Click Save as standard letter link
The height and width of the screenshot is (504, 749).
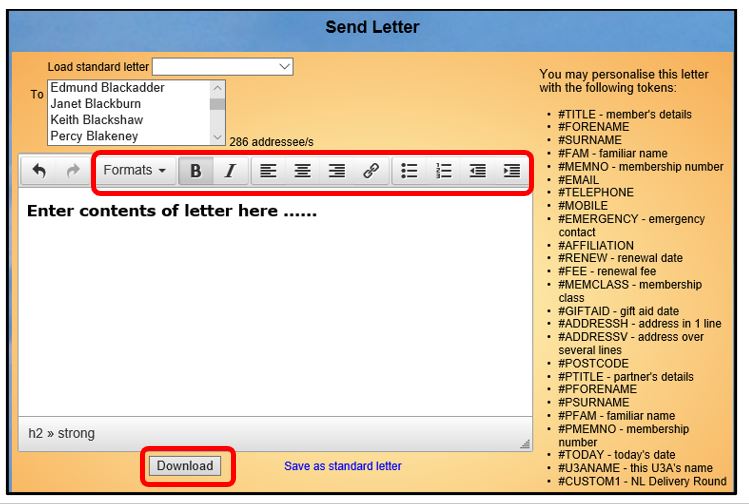click(343, 466)
